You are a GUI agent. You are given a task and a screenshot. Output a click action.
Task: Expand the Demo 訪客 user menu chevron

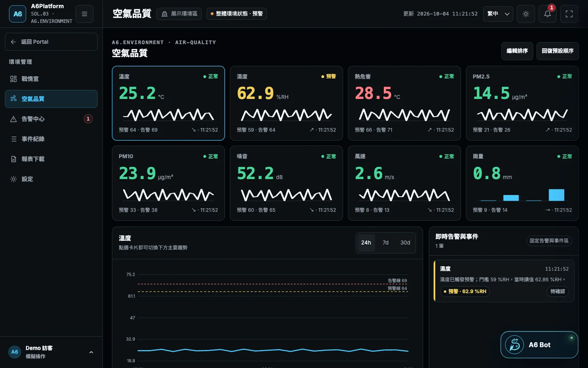[x=91, y=352]
